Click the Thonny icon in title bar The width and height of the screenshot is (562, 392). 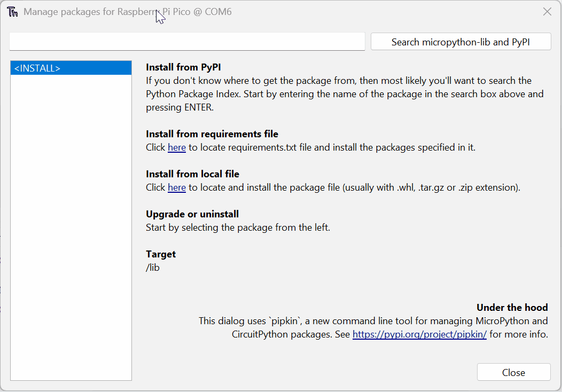(x=12, y=12)
